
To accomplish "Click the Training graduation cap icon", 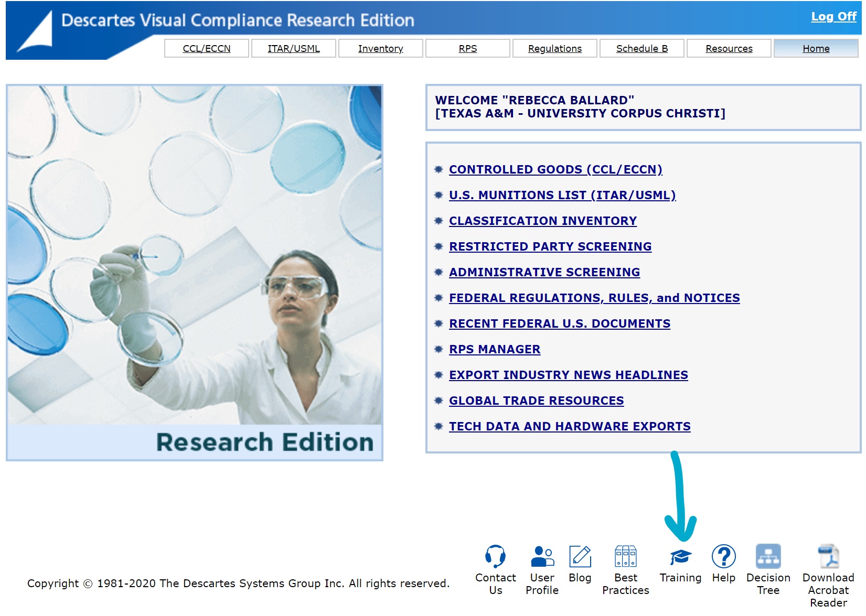I will 681,557.
